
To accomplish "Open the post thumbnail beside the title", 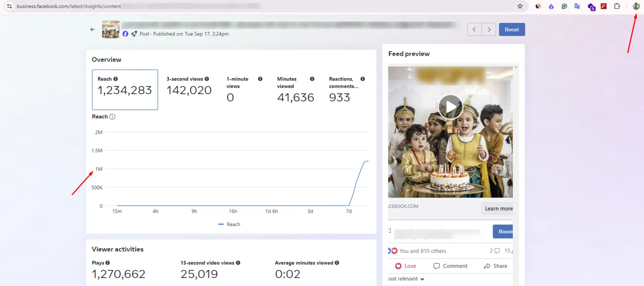I will (111, 29).
